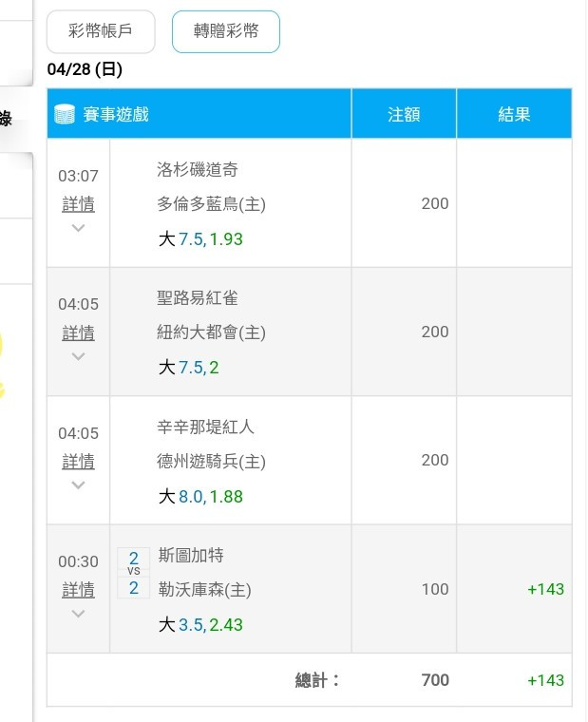Click the 大 8.0, 1.88 odds text
The height and width of the screenshot is (722, 588).
pyautogui.click(x=200, y=496)
